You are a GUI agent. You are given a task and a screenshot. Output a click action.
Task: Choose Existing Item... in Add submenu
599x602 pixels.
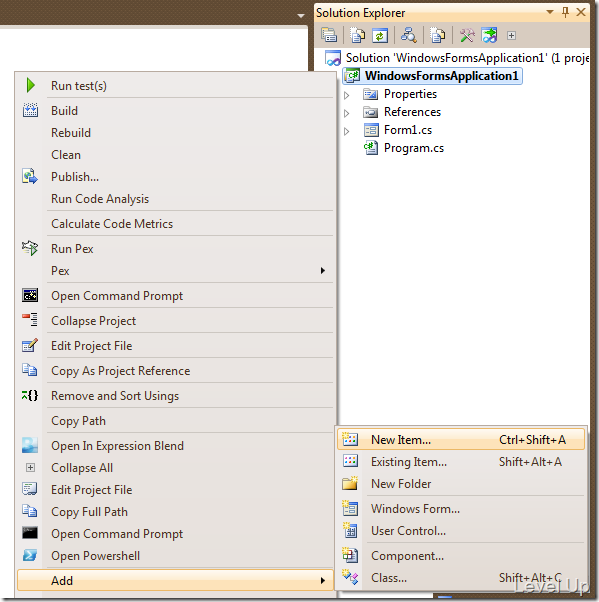point(460,461)
